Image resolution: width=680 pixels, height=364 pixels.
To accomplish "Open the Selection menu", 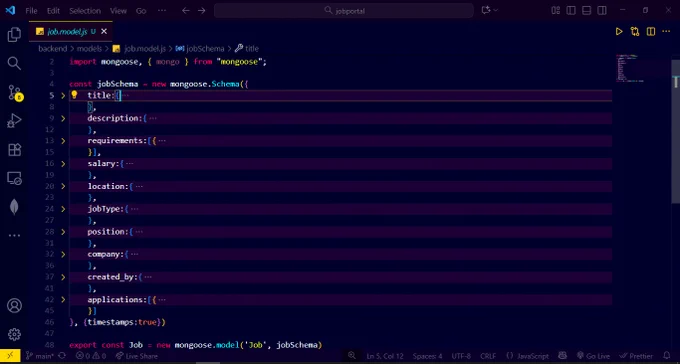I will click(85, 11).
